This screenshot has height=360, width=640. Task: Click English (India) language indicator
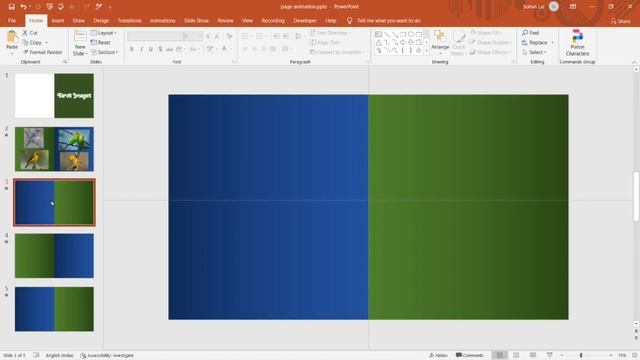pyautogui.click(x=60, y=356)
